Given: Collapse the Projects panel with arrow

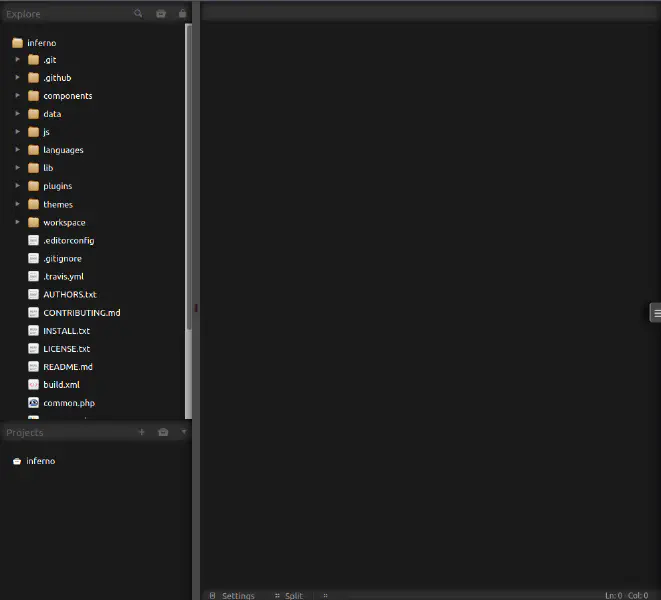Looking at the screenshot, I should coord(183,432).
